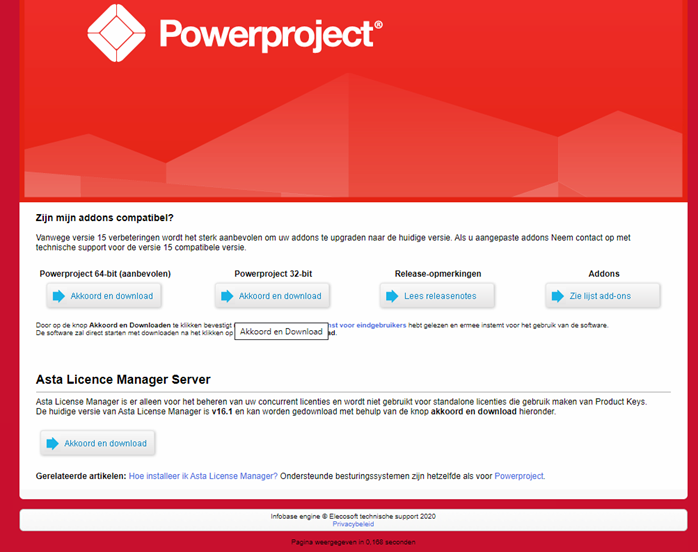Image resolution: width=698 pixels, height=552 pixels.
Task: Click 'Zijn mijn addons compatibel?' heading
Action: click(x=105, y=218)
